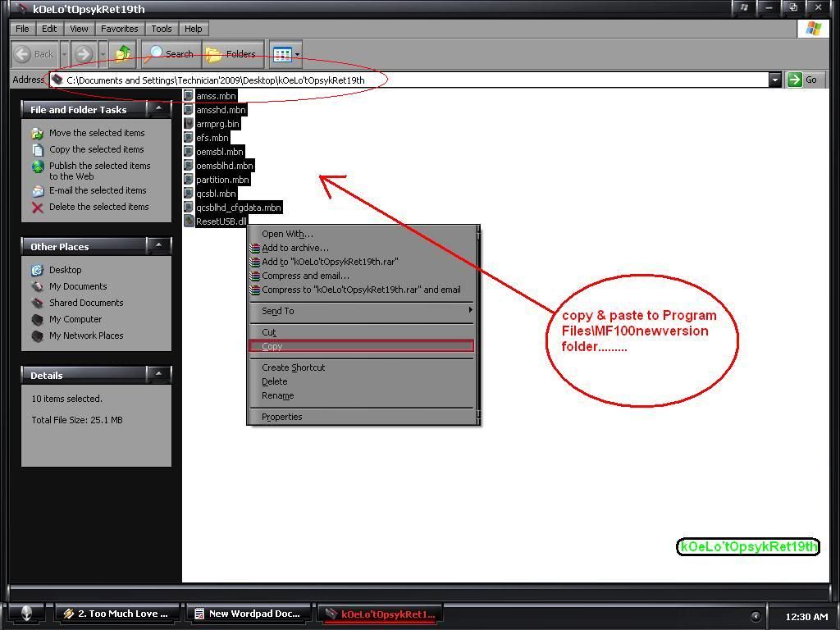Viewport: 840px width, 630px height.
Task: Select qcsblhd_cfgdata.mbn file icon
Action: (189, 208)
